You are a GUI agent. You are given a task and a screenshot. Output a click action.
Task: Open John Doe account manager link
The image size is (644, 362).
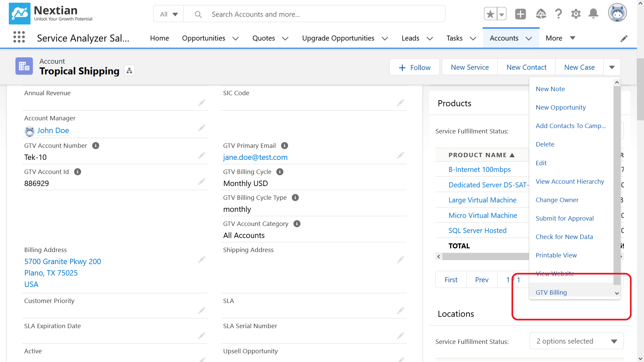pos(53,130)
